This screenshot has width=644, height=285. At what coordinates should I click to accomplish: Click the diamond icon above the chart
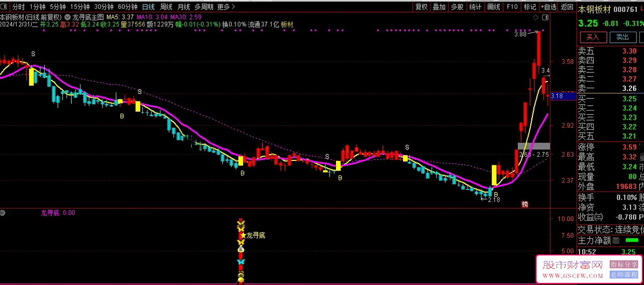coord(536,18)
